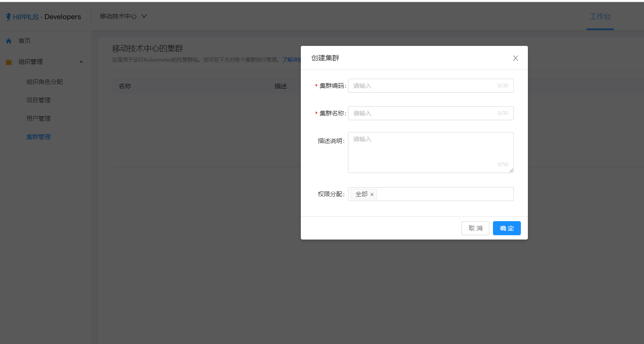Open 组织角色分配 in the sidebar
This screenshot has height=344, width=644.
click(x=45, y=82)
